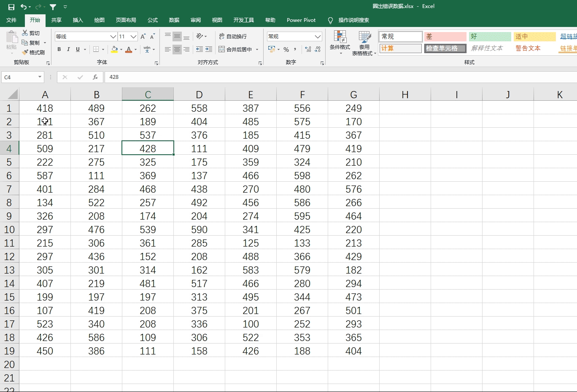Screen dimensions: 577x392
Task: Toggle Italic formatting
Action: point(68,49)
